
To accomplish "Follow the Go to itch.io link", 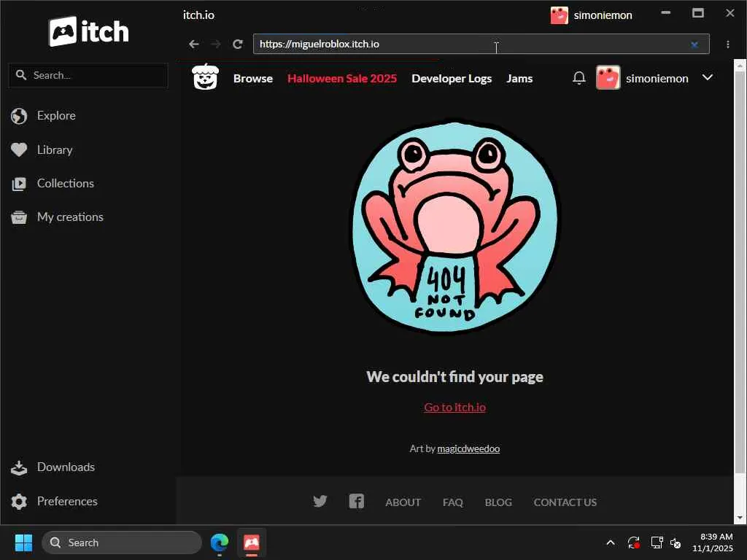I will pyautogui.click(x=455, y=408).
